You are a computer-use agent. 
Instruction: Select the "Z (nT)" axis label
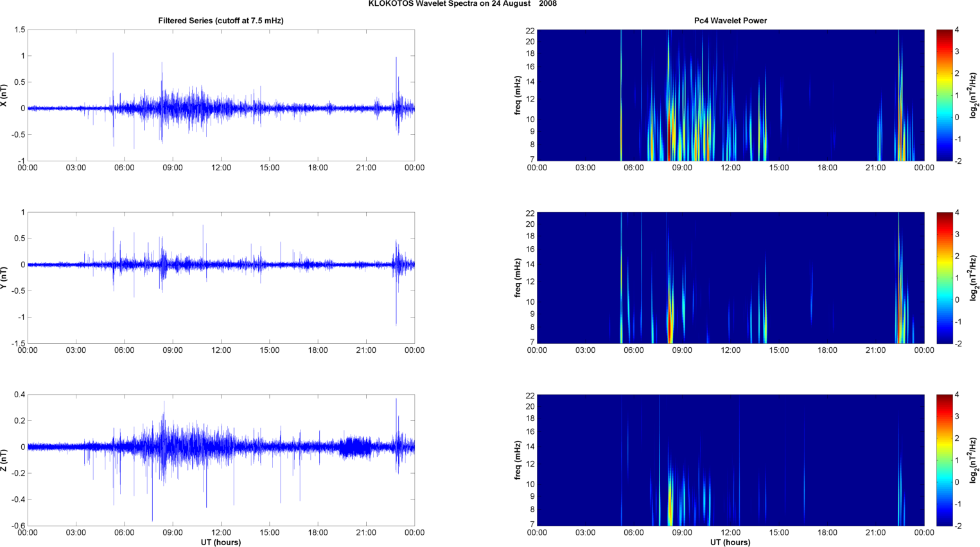4,460
